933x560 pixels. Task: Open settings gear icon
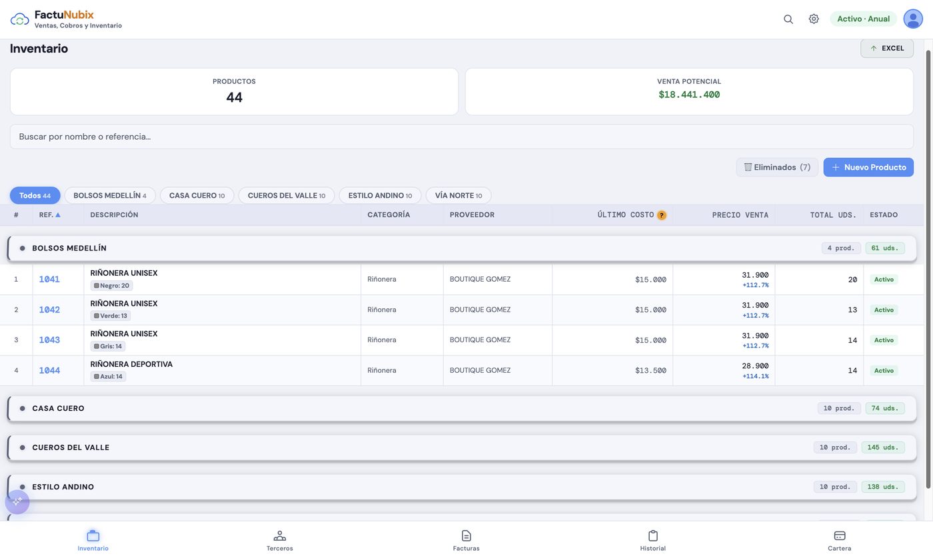(814, 19)
